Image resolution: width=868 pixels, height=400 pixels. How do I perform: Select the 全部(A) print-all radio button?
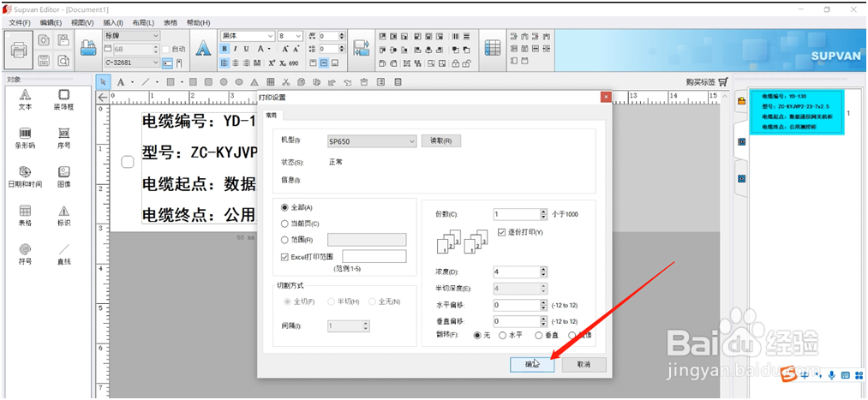[284, 208]
